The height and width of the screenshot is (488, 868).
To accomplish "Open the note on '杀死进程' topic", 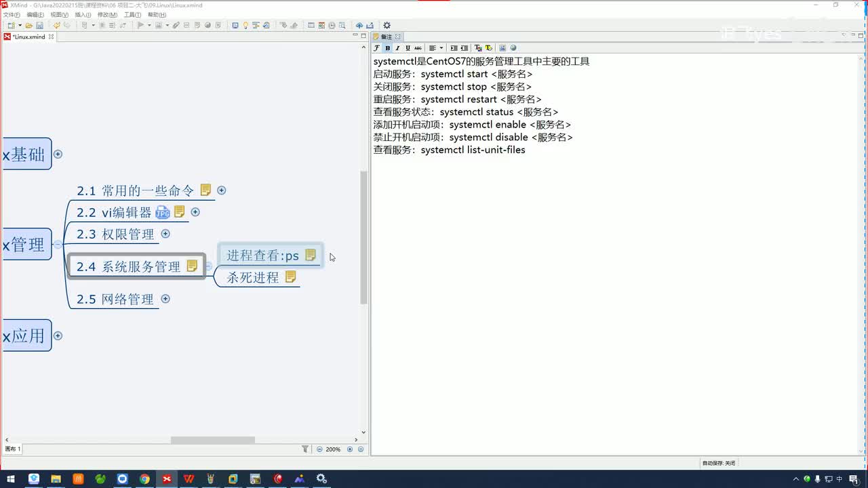I will (290, 277).
